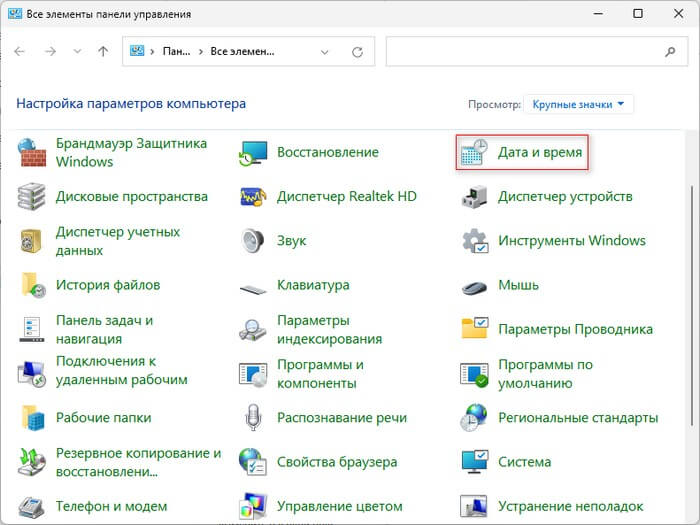The width and height of the screenshot is (700, 525).
Task: Click the Все элемен... breadcrumb segment
Action: point(242,52)
